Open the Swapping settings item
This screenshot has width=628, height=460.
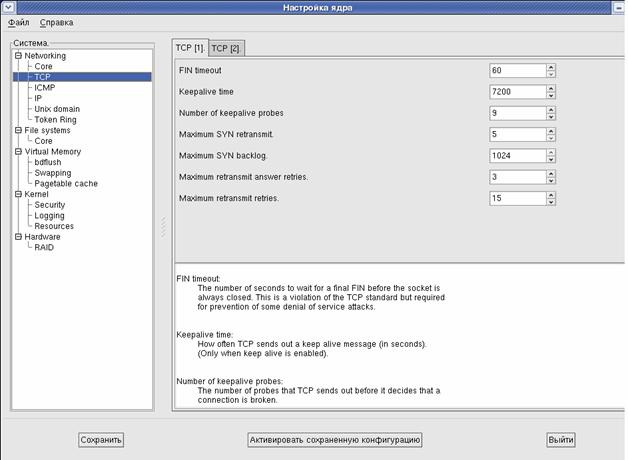[x=53, y=173]
